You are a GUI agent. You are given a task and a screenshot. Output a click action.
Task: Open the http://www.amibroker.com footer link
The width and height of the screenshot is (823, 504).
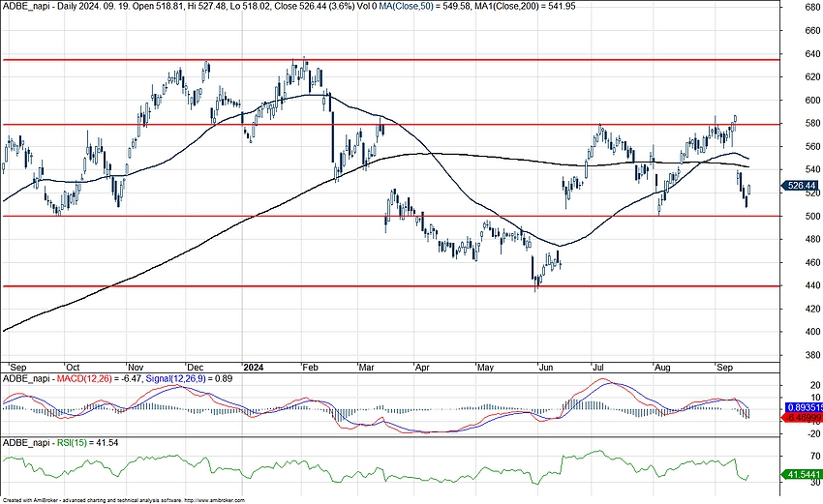[214, 500]
